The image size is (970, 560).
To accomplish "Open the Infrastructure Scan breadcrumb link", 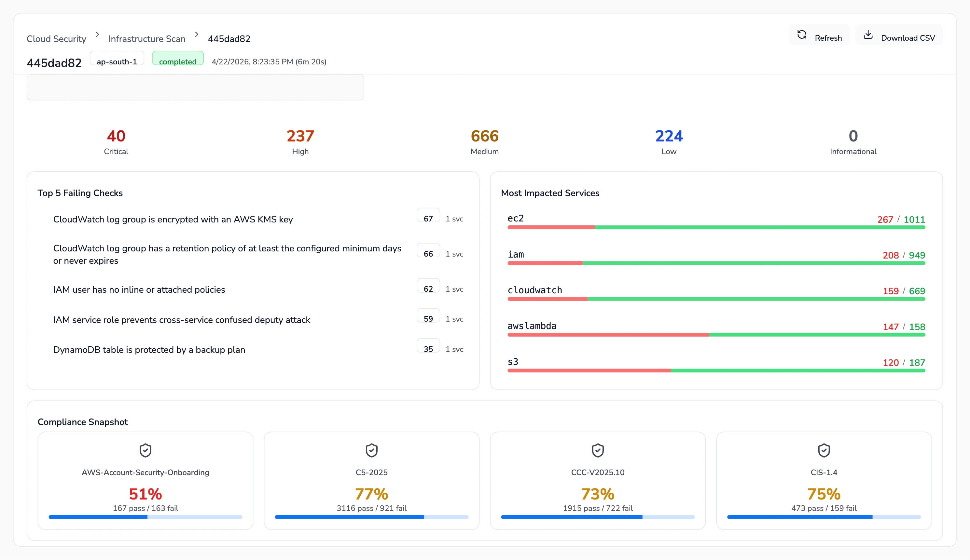I will coord(147,38).
